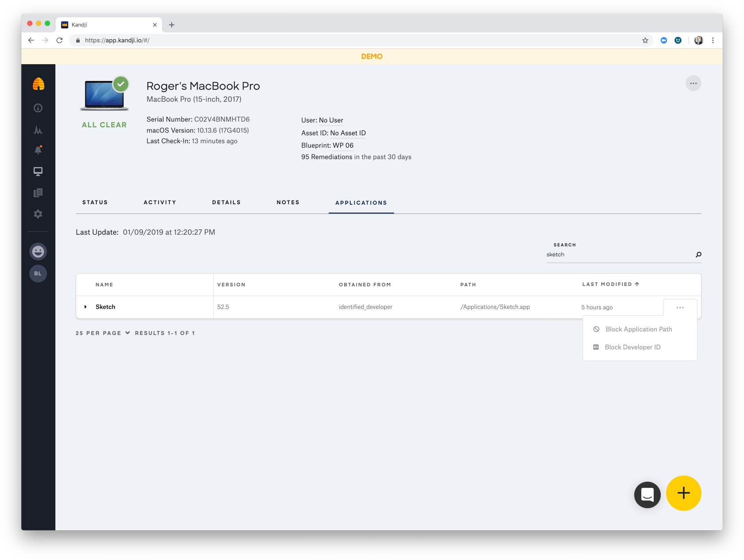Image resolution: width=744 pixels, height=560 pixels.
Task: Open a new browser tab
Action: tap(172, 25)
